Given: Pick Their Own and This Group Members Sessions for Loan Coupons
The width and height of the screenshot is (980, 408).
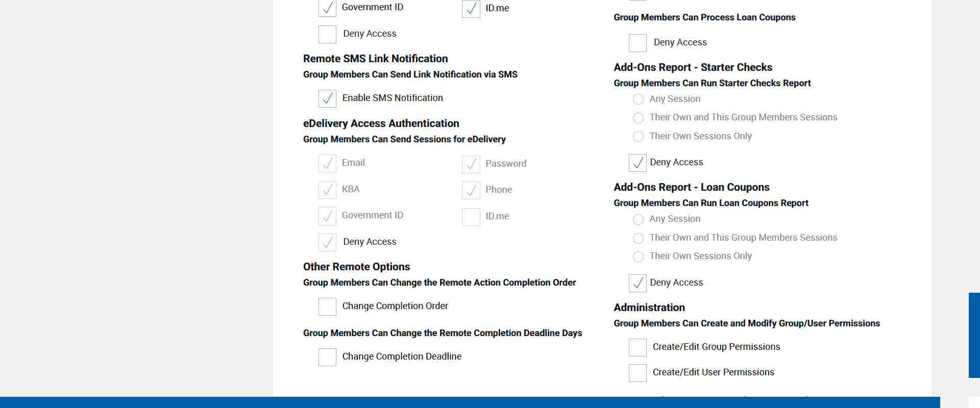Looking at the screenshot, I should (638, 238).
